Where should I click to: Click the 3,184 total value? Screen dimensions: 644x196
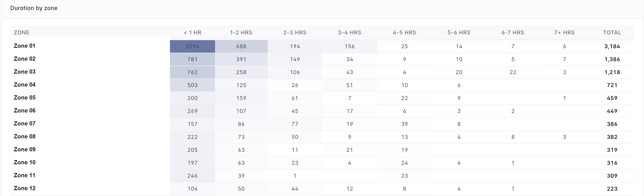[x=612, y=46]
